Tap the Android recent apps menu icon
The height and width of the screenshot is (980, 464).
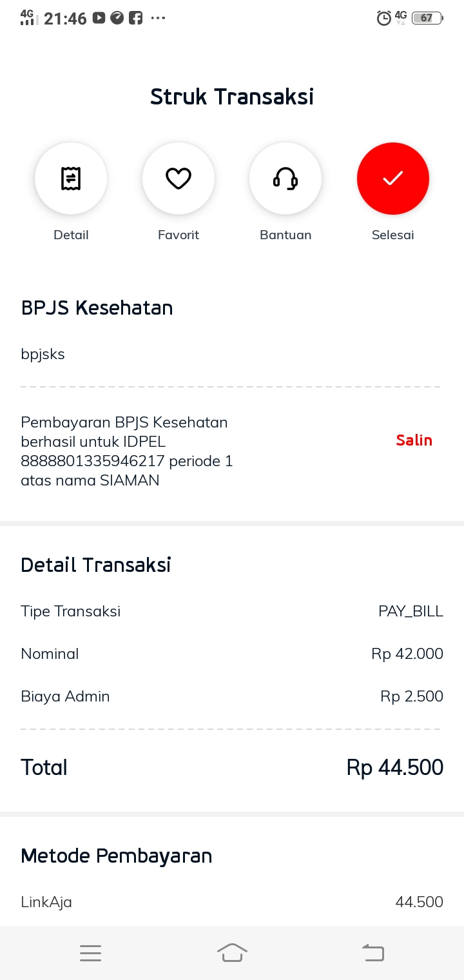(x=90, y=953)
